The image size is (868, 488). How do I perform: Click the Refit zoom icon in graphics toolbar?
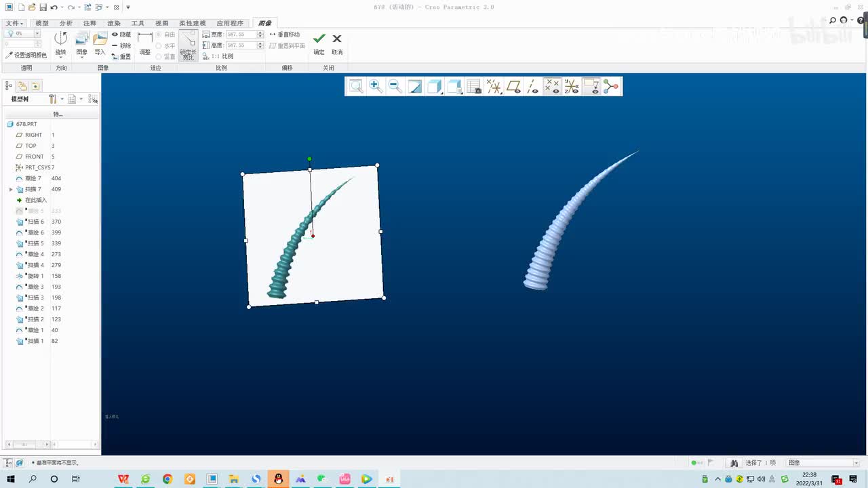(x=356, y=86)
